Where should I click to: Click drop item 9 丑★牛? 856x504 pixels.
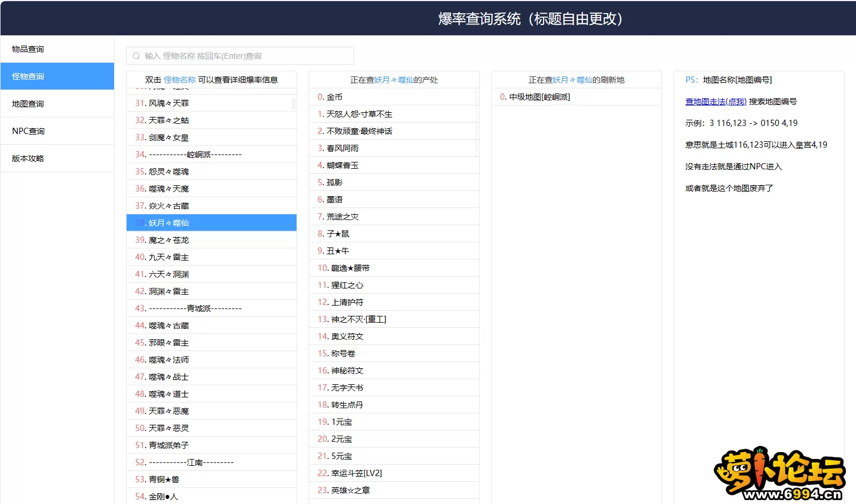click(x=394, y=251)
